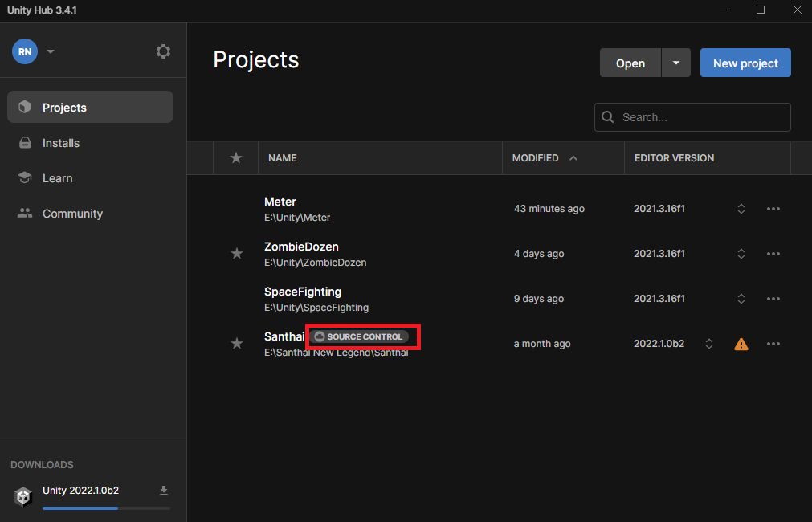Create a New project
The width and height of the screenshot is (812, 522).
pos(745,63)
